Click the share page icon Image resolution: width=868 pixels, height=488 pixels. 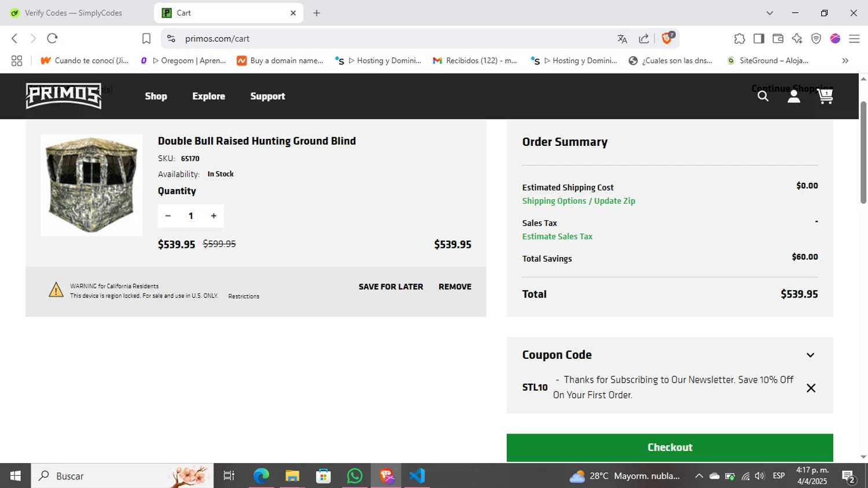click(643, 39)
